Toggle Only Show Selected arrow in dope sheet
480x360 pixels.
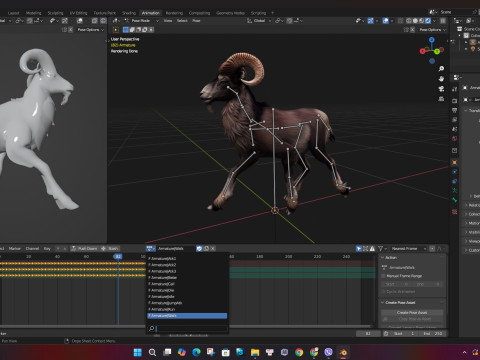coord(359,249)
